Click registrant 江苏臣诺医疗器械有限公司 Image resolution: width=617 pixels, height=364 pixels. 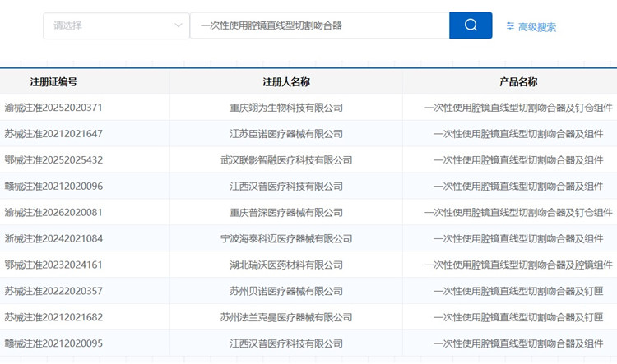[286, 134]
